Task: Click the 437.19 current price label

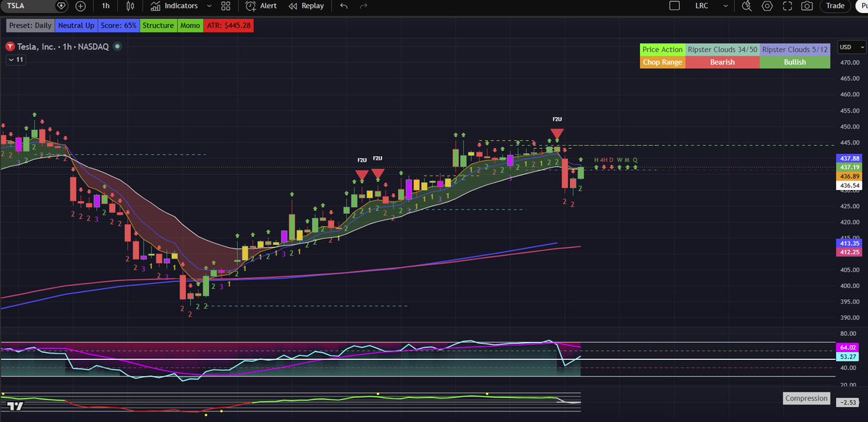Action: pos(848,167)
